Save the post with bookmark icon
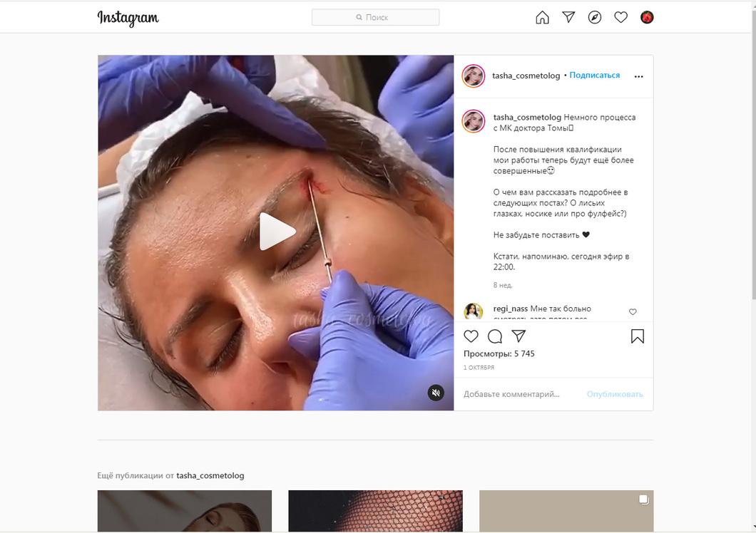 [x=638, y=336]
